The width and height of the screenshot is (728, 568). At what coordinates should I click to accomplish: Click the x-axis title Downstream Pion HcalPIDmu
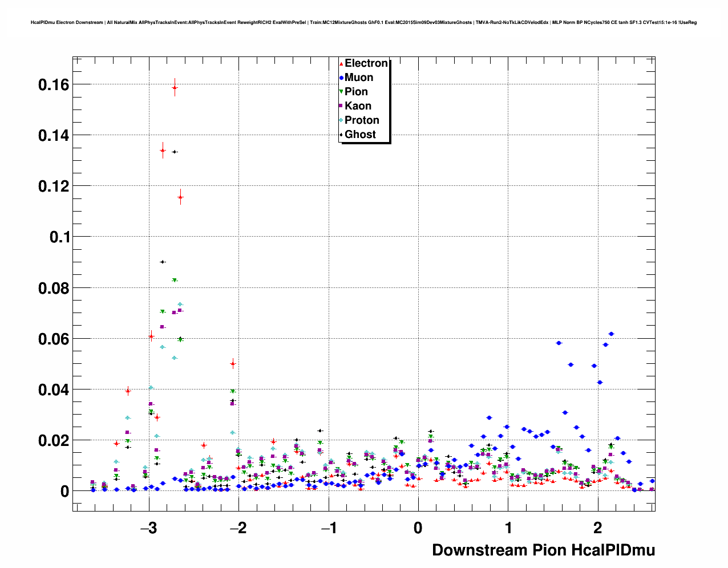[543, 550]
